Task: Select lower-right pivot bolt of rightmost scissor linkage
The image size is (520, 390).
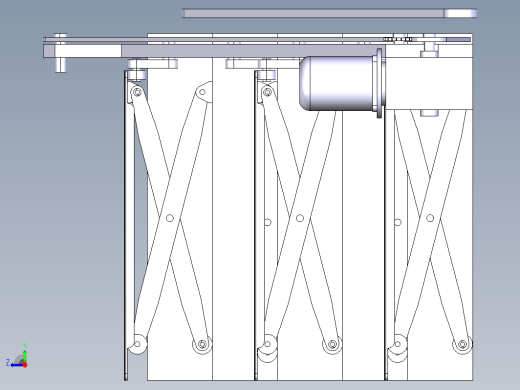Action: tap(462, 344)
